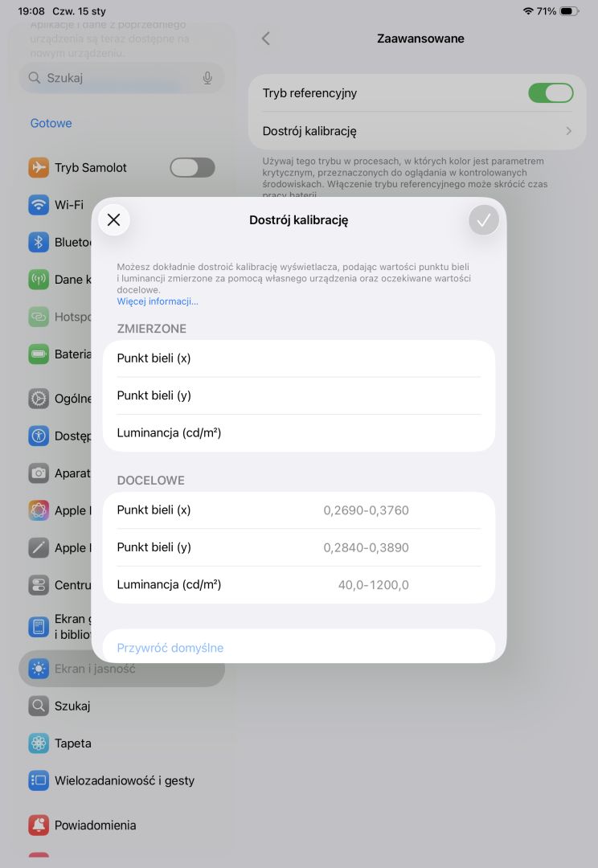Open the Hotspot icon
The width and height of the screenshot is (598, 868).
click(x=39, y=317)
